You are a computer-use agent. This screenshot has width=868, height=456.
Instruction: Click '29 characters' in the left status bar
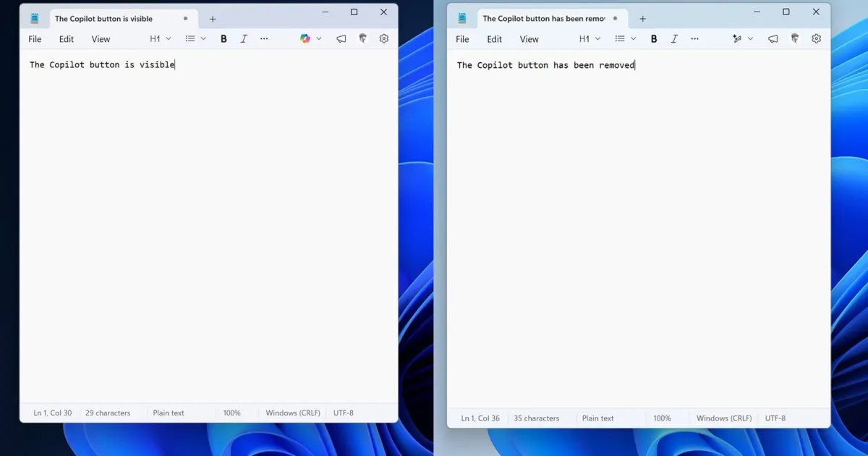click(x=108, y=413)
